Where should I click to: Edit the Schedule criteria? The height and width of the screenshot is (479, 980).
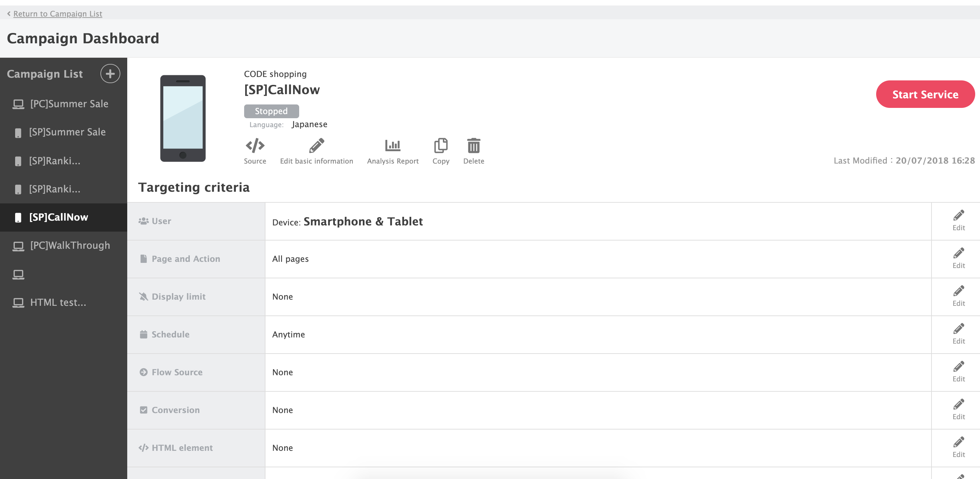(x=958, y=334)
